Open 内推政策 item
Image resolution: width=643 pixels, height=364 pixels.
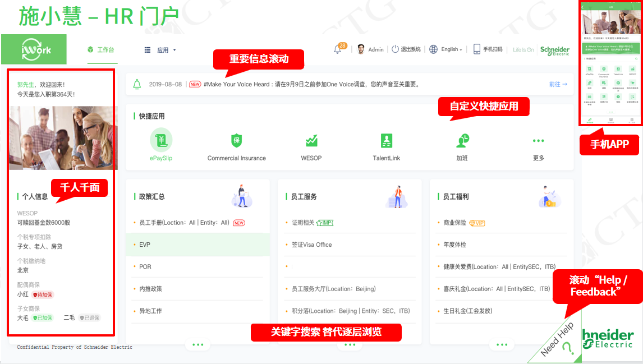(x=150, y=289)
